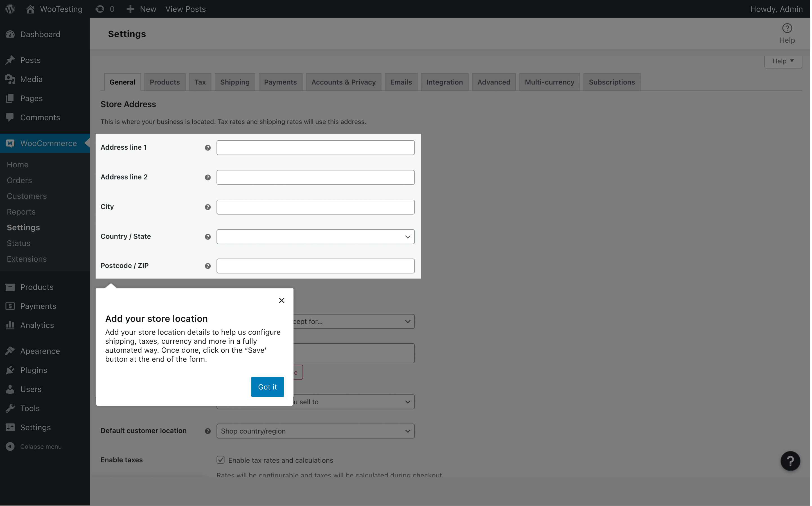812x506 pixels.
Task: Click the WordPress logo in the admin bar
Action: point(10,9)
